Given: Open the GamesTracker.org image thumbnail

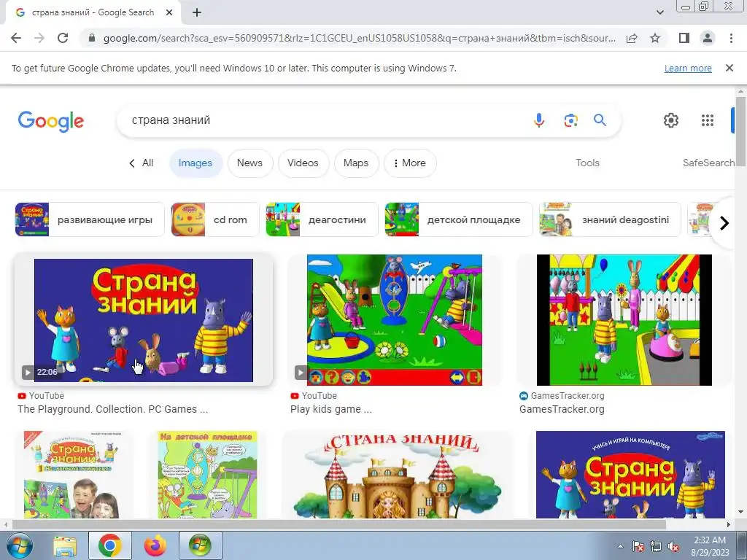Looking at the screenshot, I should click(624, 320).
